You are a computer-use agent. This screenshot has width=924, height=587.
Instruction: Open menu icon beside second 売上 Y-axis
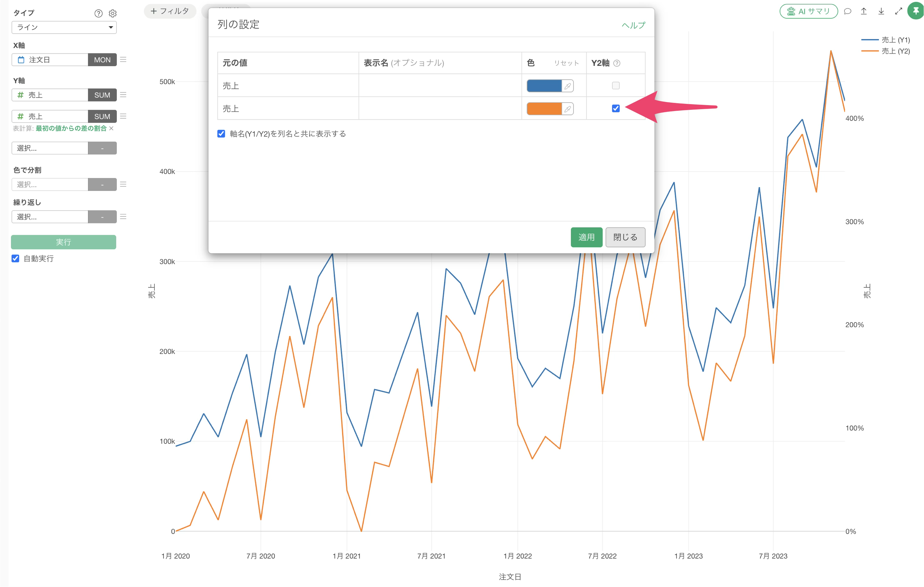pyautogui.click(x=123, y=116)
